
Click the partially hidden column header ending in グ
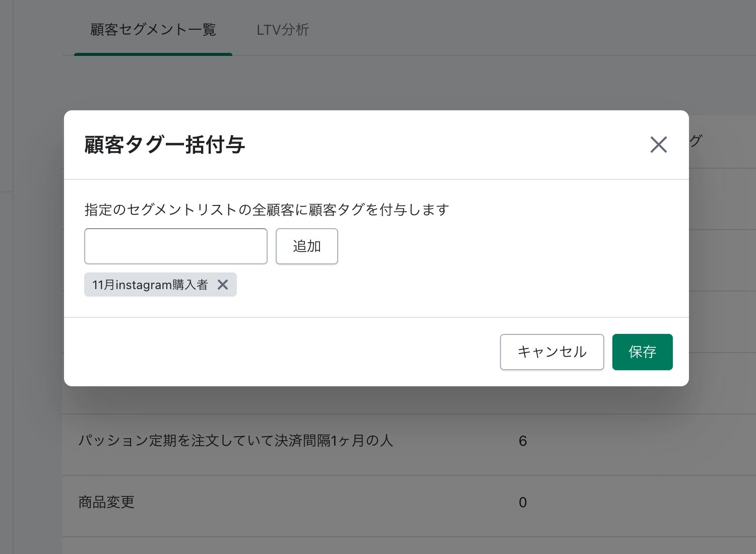[x=696, y=141]
